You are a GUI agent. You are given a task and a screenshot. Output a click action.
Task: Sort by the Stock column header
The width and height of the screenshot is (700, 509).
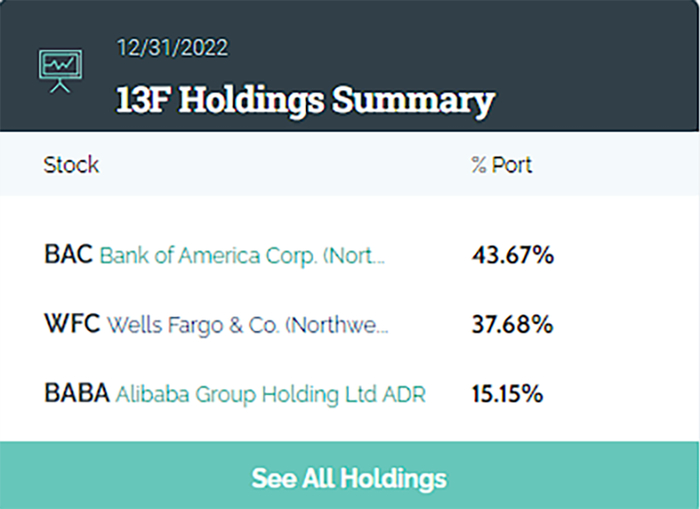tap(71, 165)
